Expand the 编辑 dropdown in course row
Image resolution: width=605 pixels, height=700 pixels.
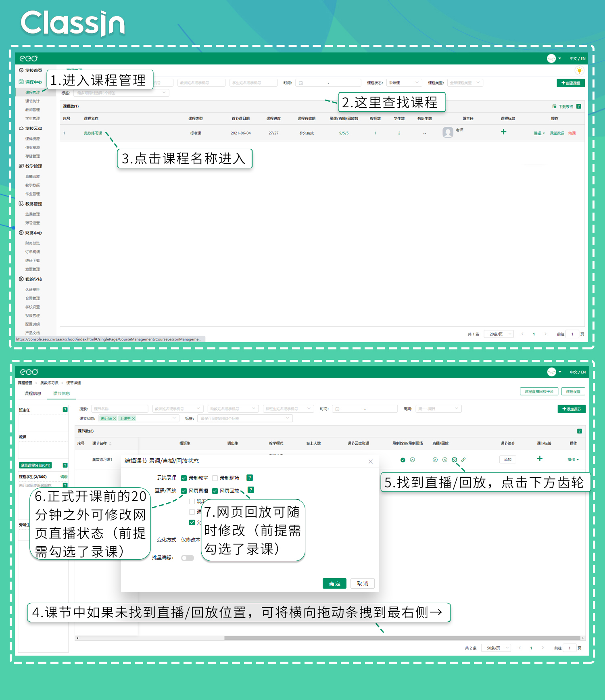[x=539, y=133]
